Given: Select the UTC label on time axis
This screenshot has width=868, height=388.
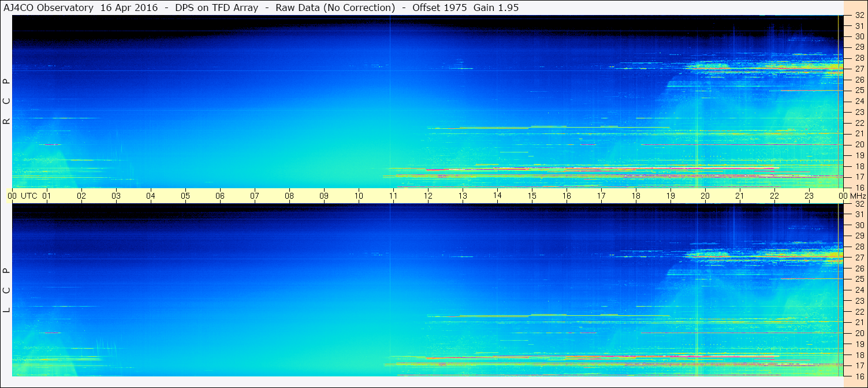Looking at the screenshot, I should 29,196.
